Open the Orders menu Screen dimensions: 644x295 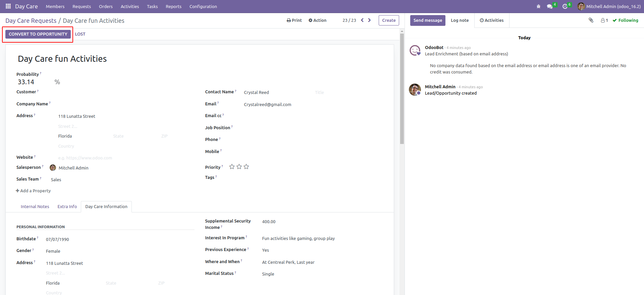coord(106,6)
